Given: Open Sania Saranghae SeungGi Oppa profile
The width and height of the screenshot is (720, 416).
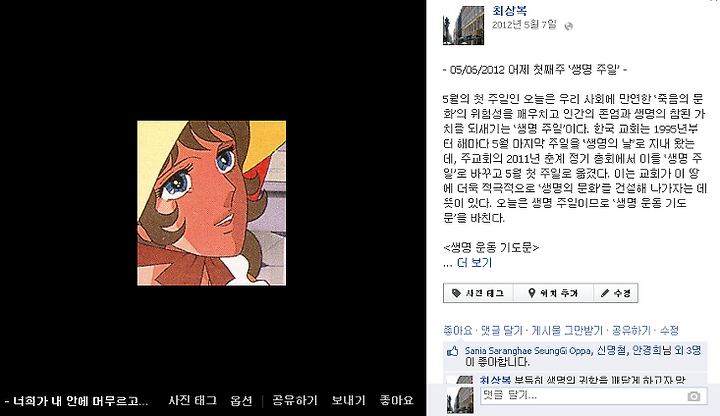Looking at the screenshot, I should (528, 351).
